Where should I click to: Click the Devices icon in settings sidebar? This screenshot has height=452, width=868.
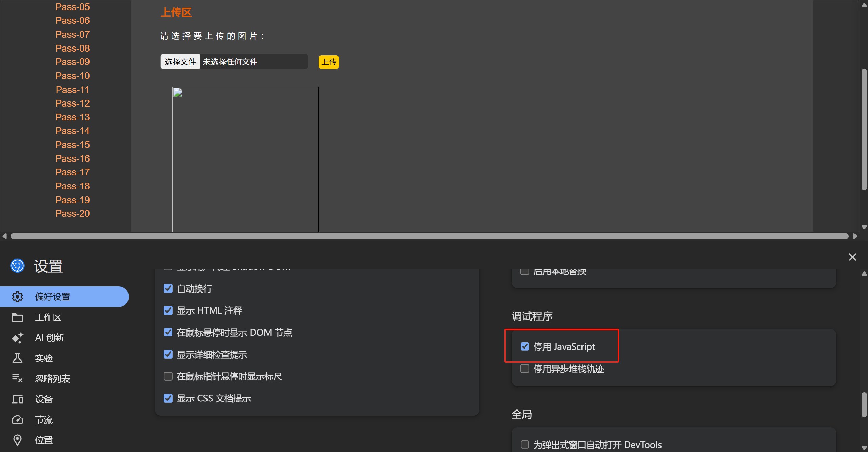click(x=17, y=399)
